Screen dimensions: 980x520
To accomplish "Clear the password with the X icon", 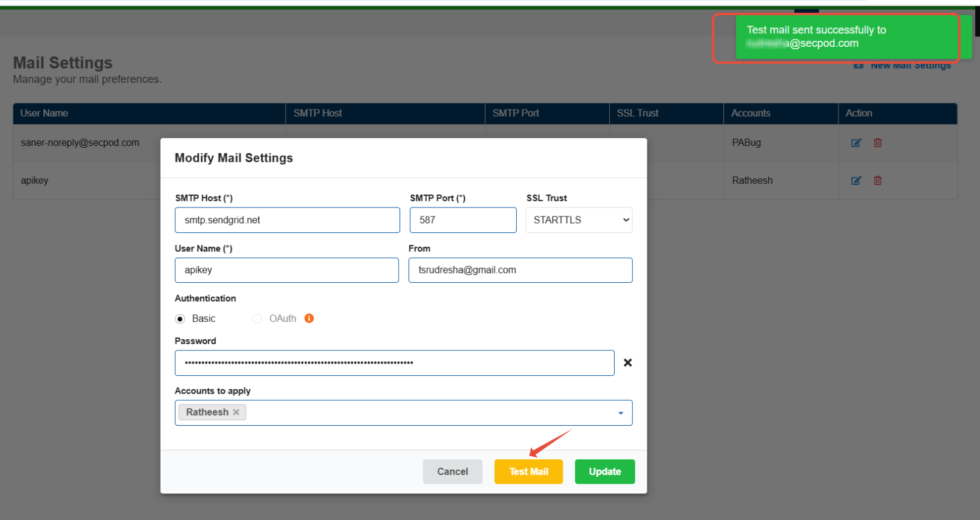I will tap(628, 362).
